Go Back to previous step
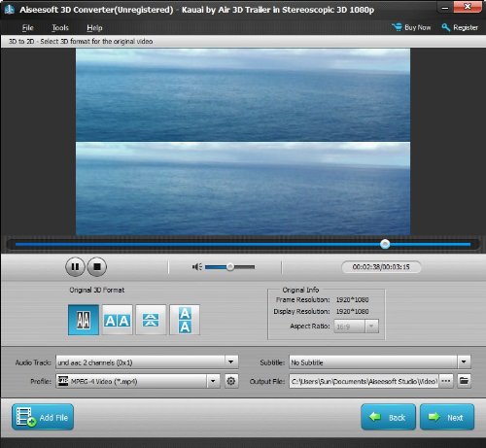 point(388,417)
